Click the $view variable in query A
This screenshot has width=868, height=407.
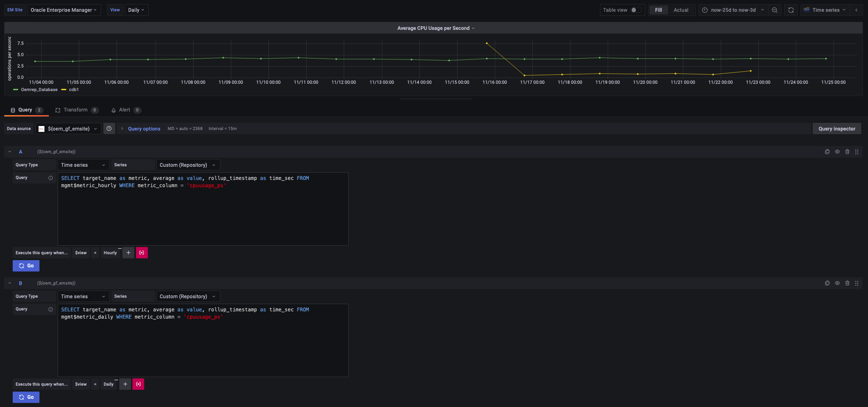pos(81,253)
